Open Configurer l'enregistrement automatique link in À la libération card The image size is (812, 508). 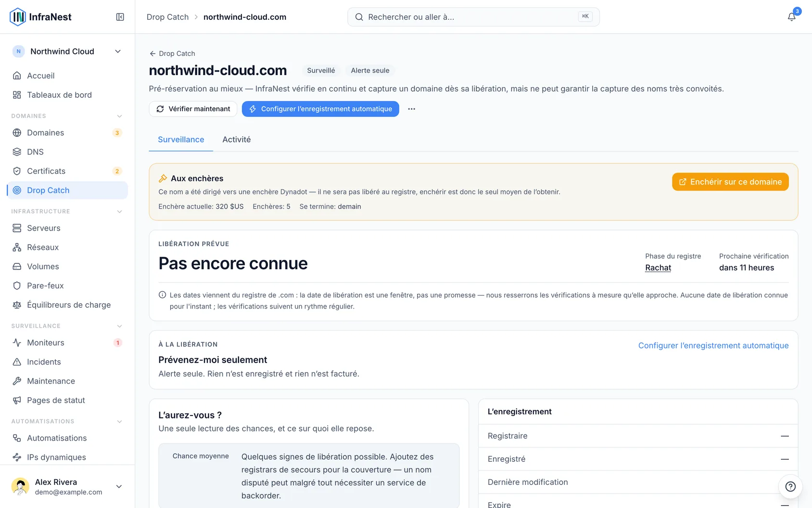[713, 346]
